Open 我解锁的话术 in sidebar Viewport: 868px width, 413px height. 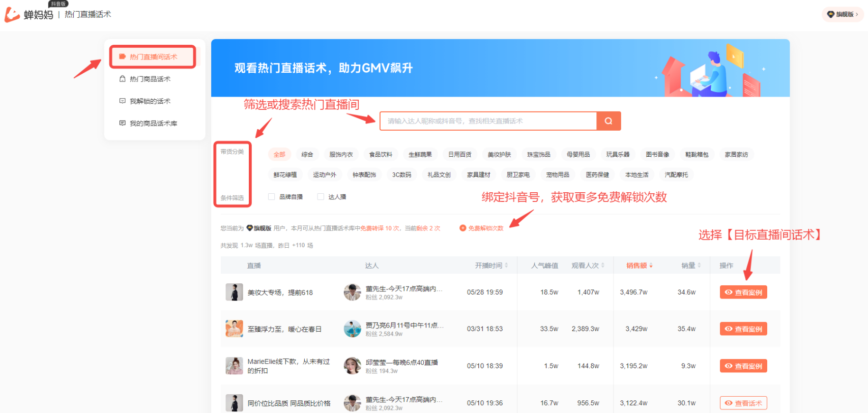click(x=150, y=101)
